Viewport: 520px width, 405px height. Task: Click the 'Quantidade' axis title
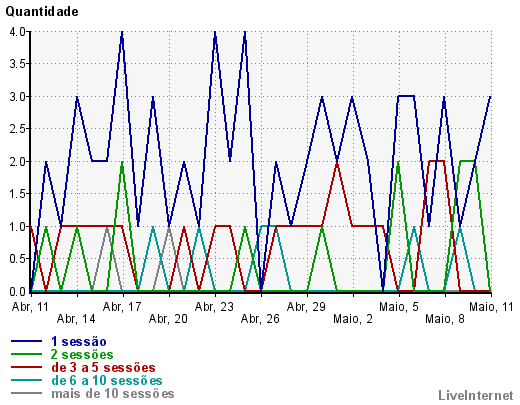pos(42,12)
